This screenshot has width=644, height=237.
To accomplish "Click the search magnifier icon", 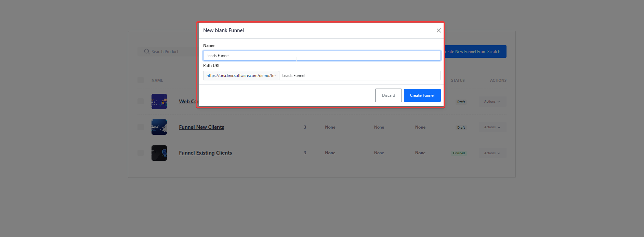I will 147,52.
